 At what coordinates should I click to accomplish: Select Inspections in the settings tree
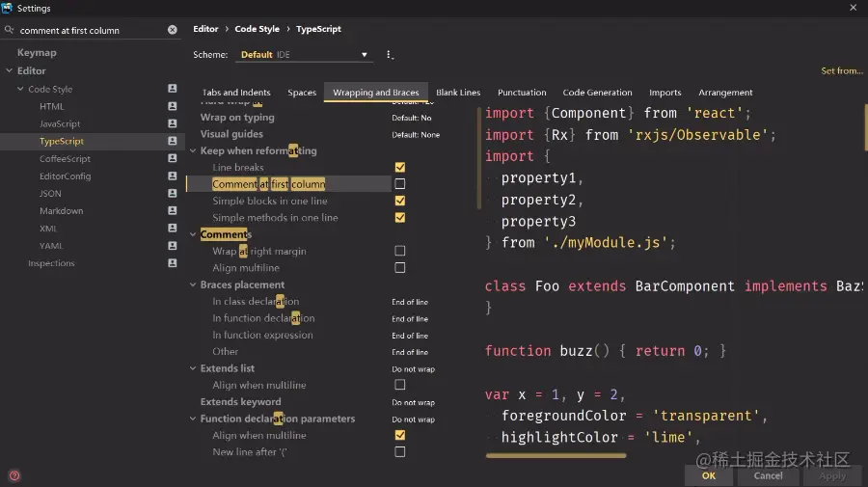pos(51,263)
